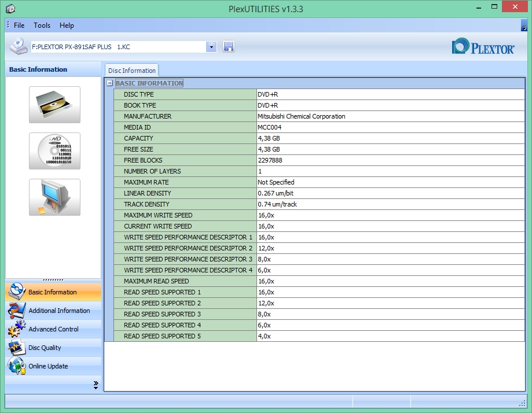Click the floppy disk save icon
Image resolution: width=532 pixels, height=413 pixels.
tap(229, 47)
